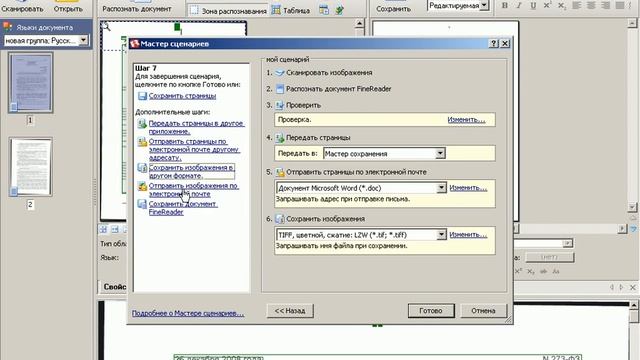Screen dimensions: 640x360
Task: Align text right
Action: (x=605, y=5)
